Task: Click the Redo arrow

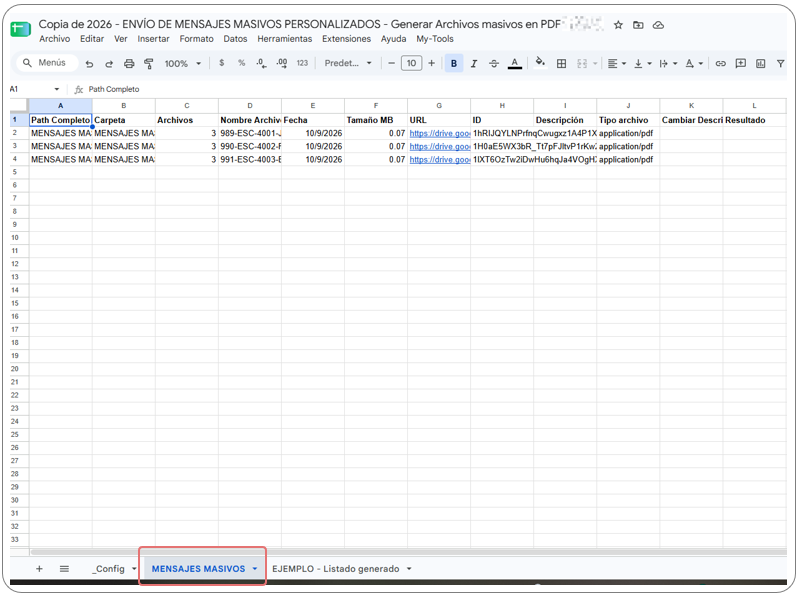Action: pyautogui.click(x=109, y=64)
